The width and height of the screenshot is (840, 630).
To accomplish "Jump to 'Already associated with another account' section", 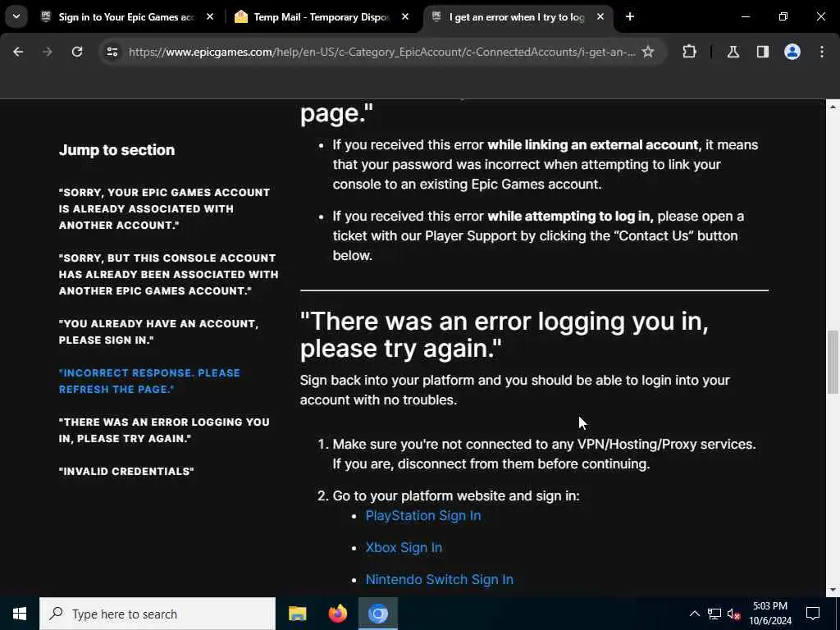I will [x=164, y=208].
